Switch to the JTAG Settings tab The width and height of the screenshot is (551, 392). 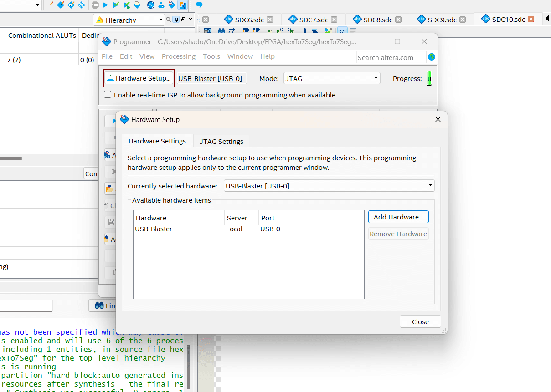click(221, 142)
